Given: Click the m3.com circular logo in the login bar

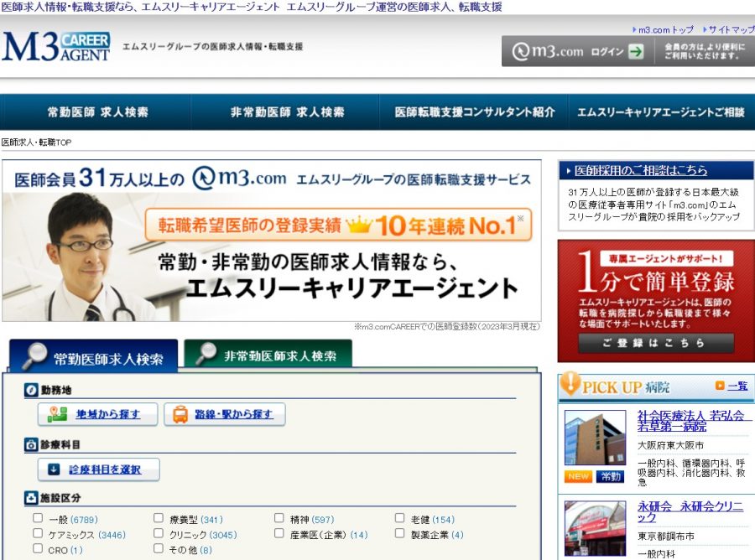Looking at the screenshot, I should [x=519, y=51].
